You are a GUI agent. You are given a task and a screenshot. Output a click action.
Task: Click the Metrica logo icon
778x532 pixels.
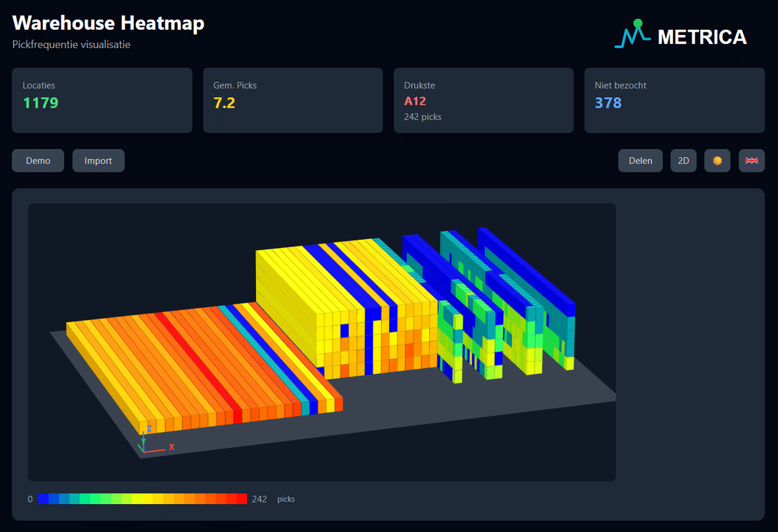tap(632, 34)
